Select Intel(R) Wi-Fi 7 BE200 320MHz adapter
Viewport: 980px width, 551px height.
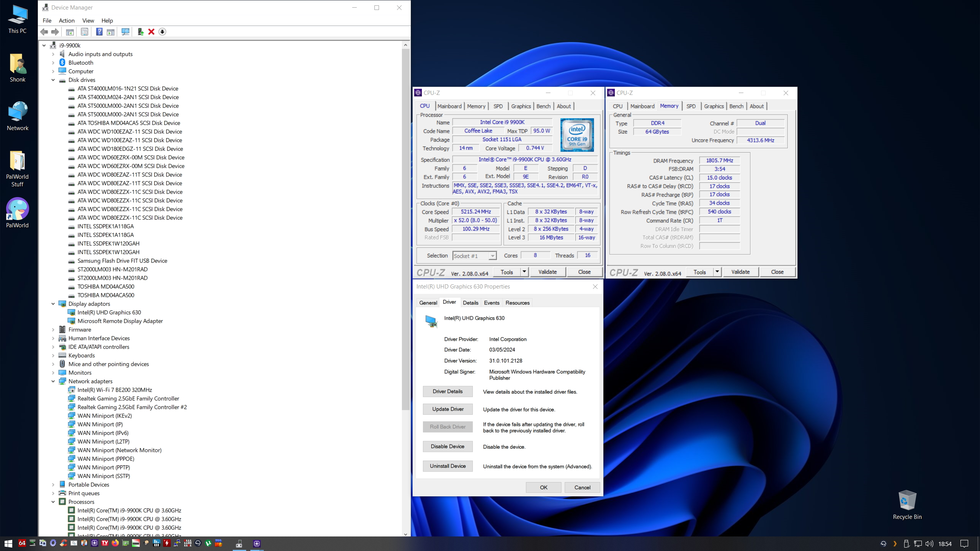click(114, 390)
